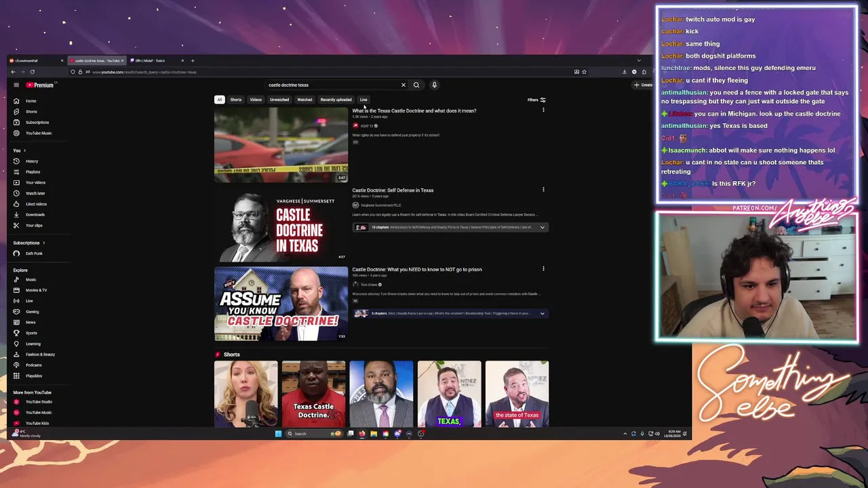
Task: Reload the page in browser toolbar
Action: click(32, 72)
